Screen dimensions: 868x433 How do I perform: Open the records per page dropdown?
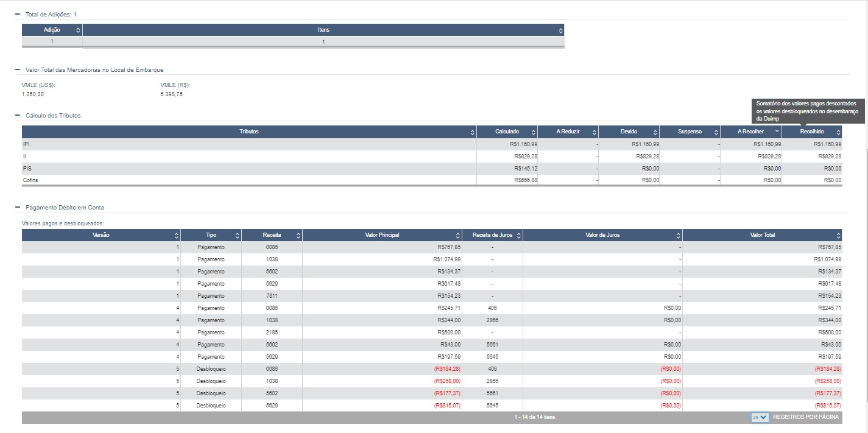pyautogui.click(x=760, y=418)
